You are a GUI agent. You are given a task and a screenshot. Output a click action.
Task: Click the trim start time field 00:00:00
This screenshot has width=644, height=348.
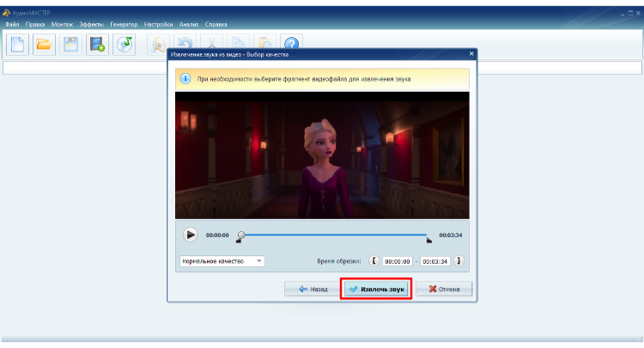point(398,261)
